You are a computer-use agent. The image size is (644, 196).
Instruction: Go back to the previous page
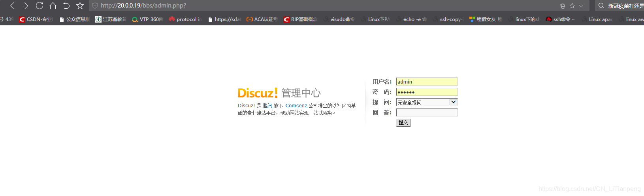(12, 6)
